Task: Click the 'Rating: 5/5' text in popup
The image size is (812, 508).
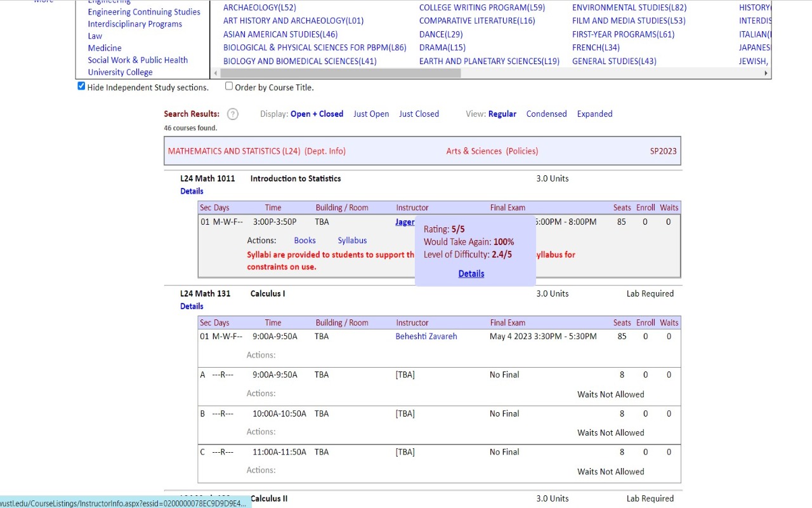Action: pos(444,229)
